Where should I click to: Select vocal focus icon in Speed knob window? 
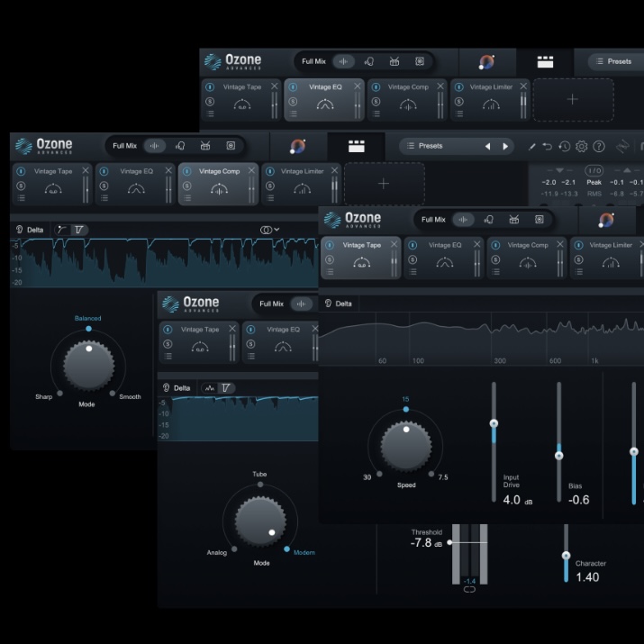click(488, 220)
